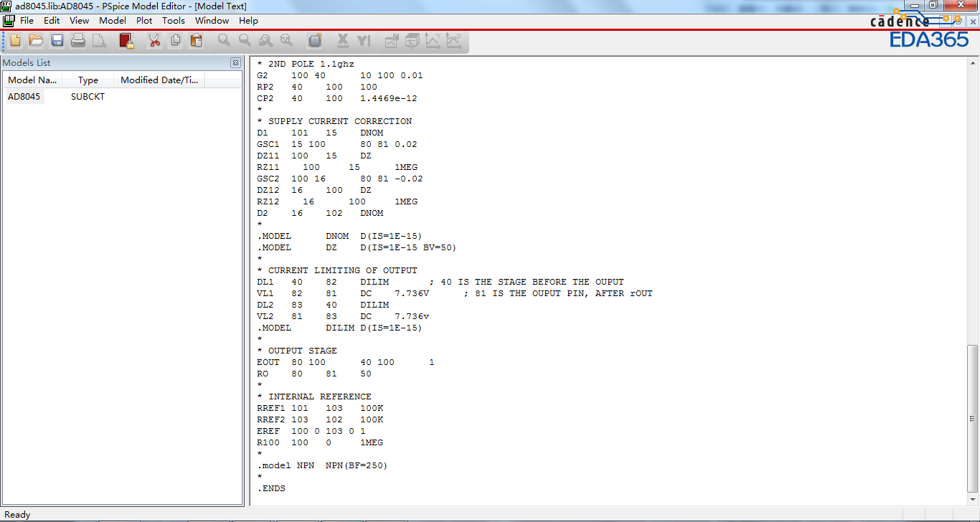
Task: Click the 'EOUT 80 100 40 100 1' line
Action: (x=346, y=362)
